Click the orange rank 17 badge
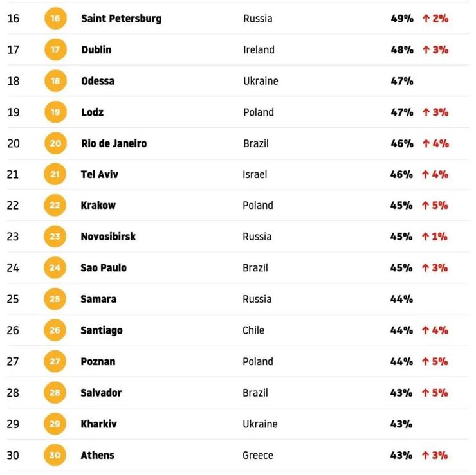Viewport: 476px width, 475px height. tap(55, 49)
